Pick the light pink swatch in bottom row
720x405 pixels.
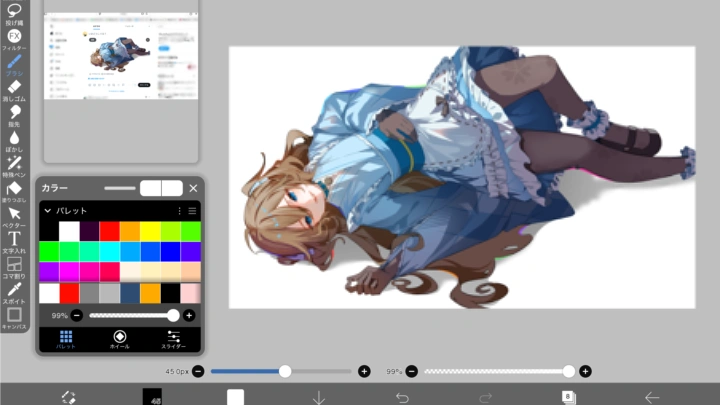pos(191,293)
